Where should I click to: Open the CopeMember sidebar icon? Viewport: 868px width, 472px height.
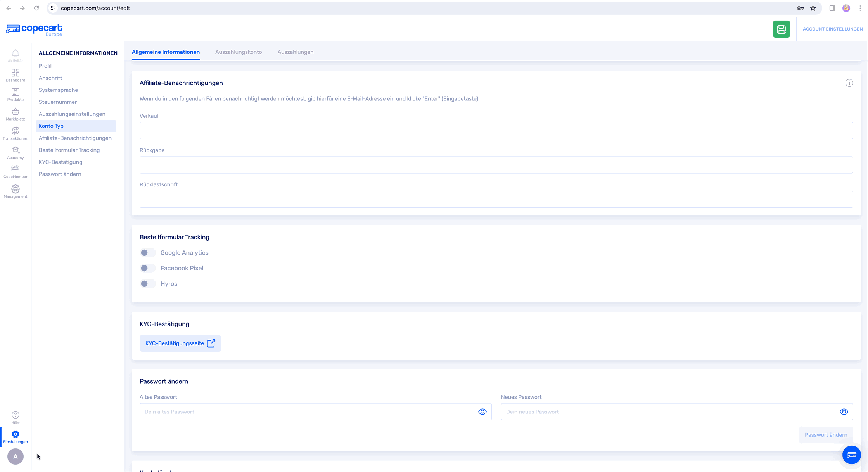[x=16, y=172]
